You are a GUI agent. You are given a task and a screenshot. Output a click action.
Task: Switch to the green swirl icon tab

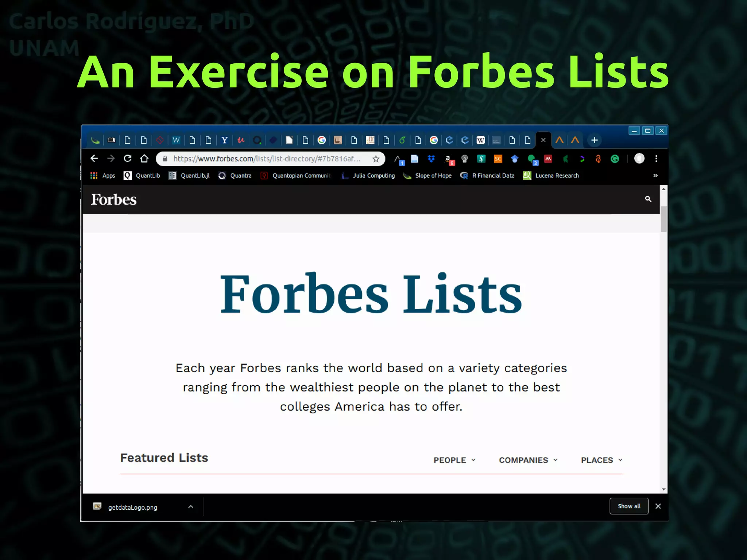pyautogui.click(x=402, y=140)
